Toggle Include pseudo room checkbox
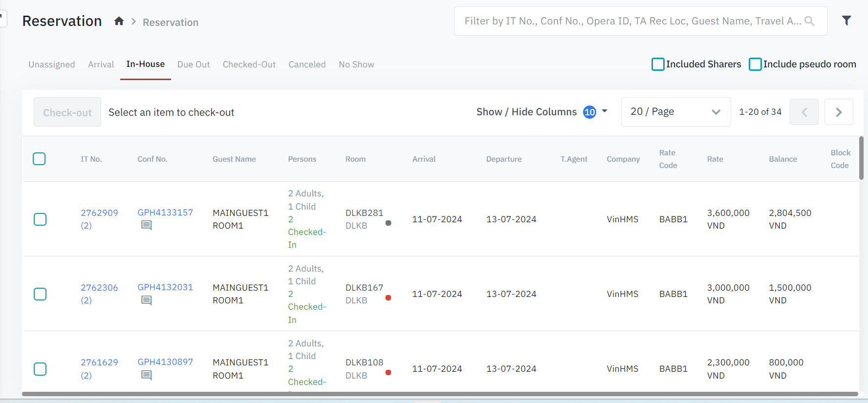The image size is (868, 403). click(755, 64)
